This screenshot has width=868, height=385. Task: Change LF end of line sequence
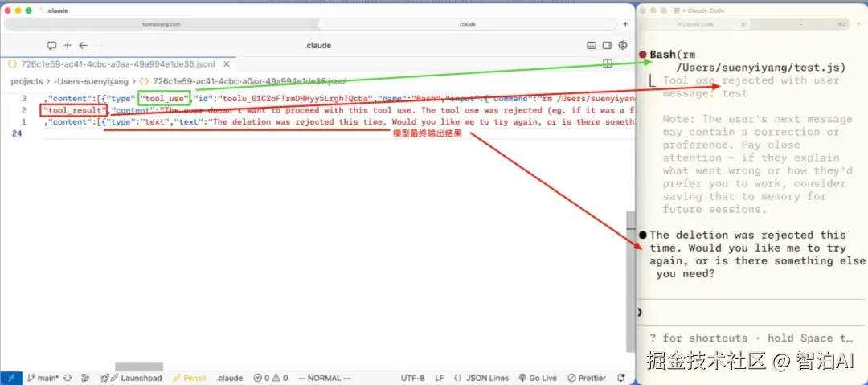[x=440, y=378]
